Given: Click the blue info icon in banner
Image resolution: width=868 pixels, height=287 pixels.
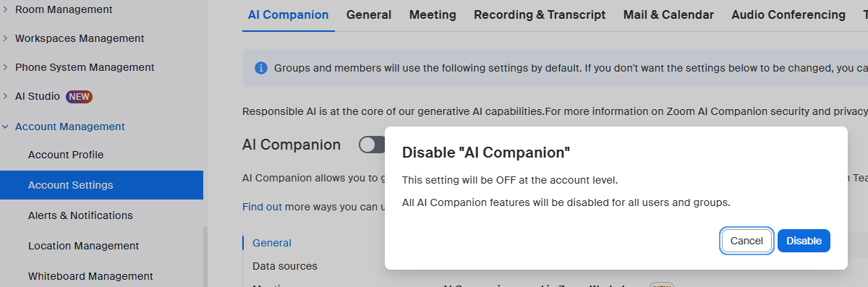Looking at the screenshot, I should pyautogui.click(x=261, y=68).
